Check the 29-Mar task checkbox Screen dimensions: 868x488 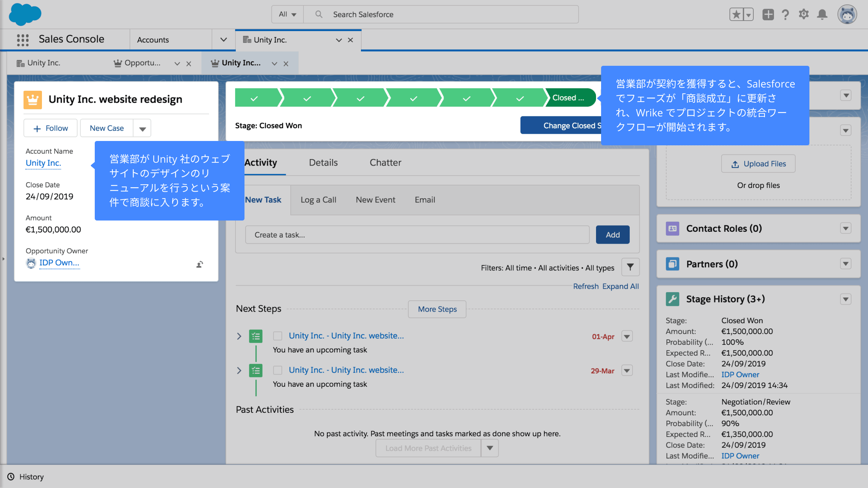pyautogui.click(x=278, y=370)
